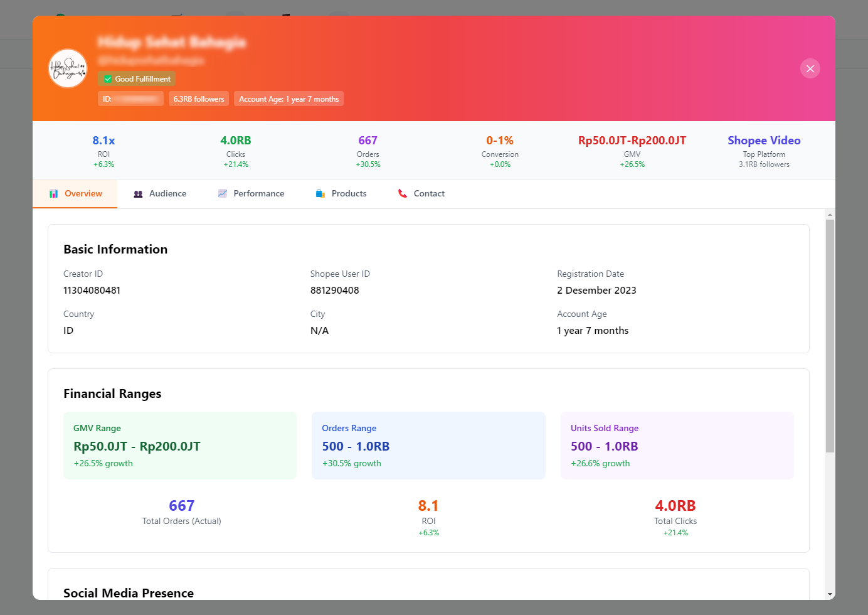Click the scrollbar down arrow
Screen dimensions: 868x615
[830, 594]
